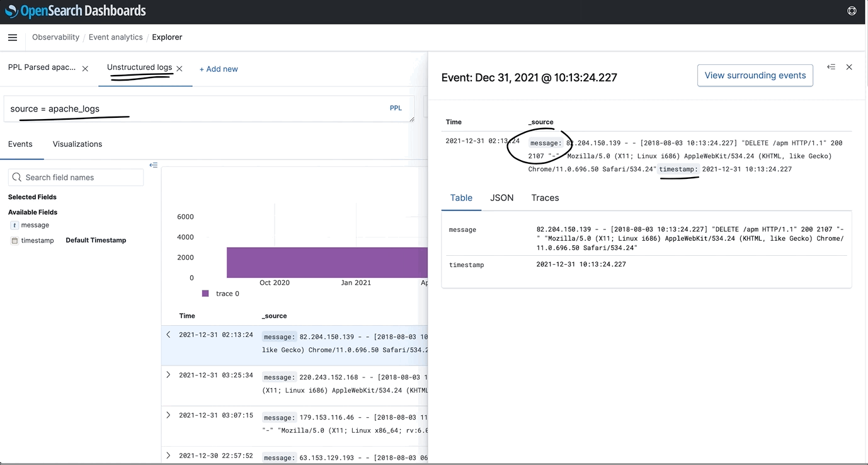This screenshot has width=868, height=465.
Task: Click the 63.153.129.193 log message
Action: pos(345,458)
